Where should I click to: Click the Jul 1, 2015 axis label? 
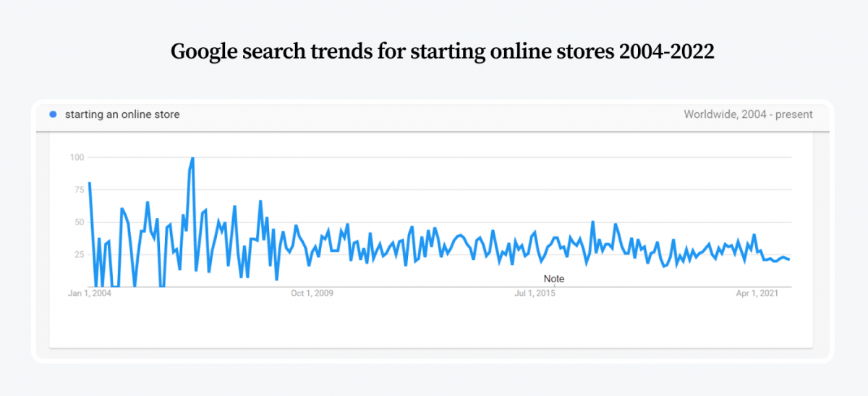coord(535,293)
